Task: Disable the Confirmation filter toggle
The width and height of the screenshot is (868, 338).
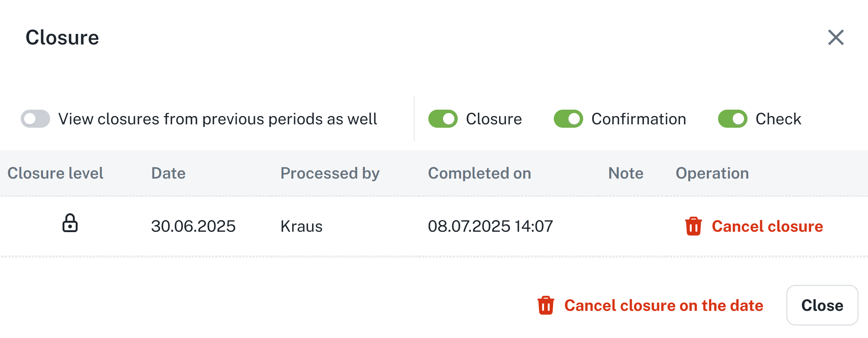Action: click(568, 119)
